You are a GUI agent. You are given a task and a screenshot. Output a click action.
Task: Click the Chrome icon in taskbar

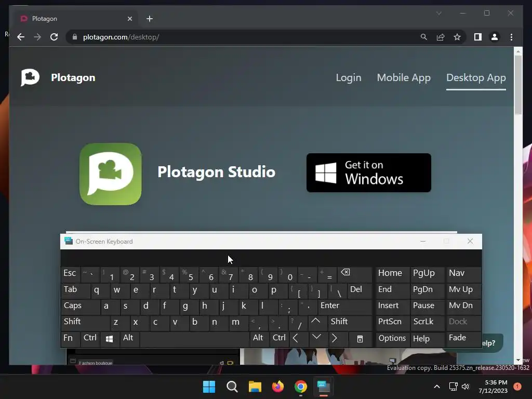pos(301,387)
